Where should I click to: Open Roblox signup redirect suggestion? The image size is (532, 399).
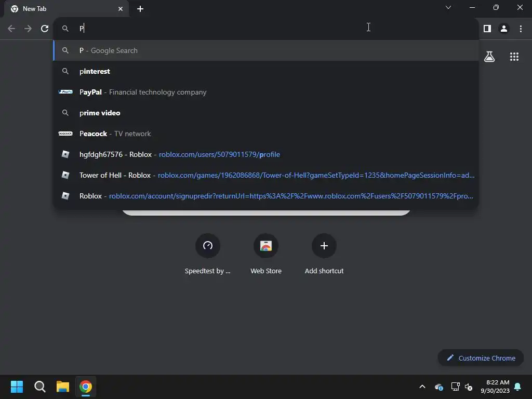pos(266,196)
